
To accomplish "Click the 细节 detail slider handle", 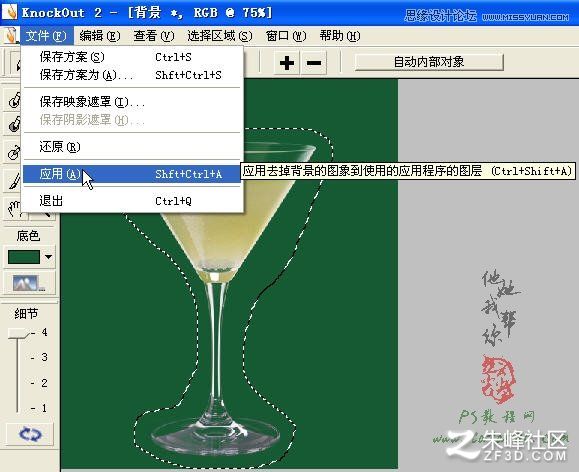I will [18, 334].
